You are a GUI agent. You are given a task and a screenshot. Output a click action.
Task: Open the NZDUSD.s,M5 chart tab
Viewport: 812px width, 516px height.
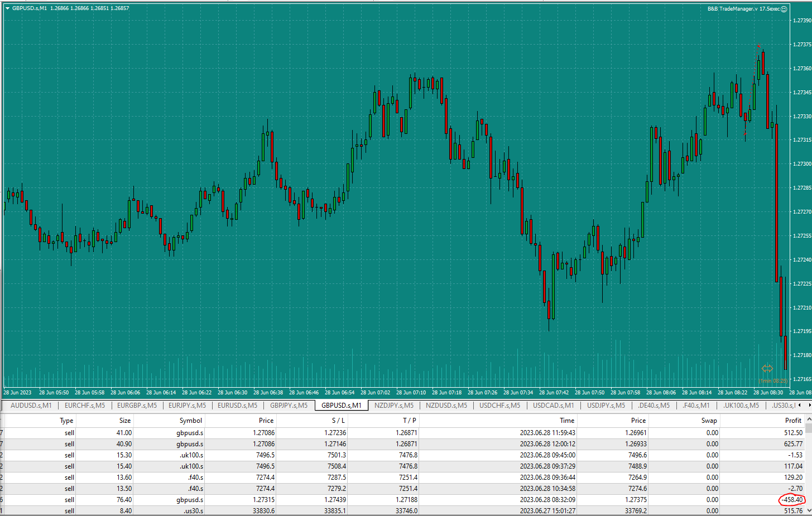pos(446,406)
